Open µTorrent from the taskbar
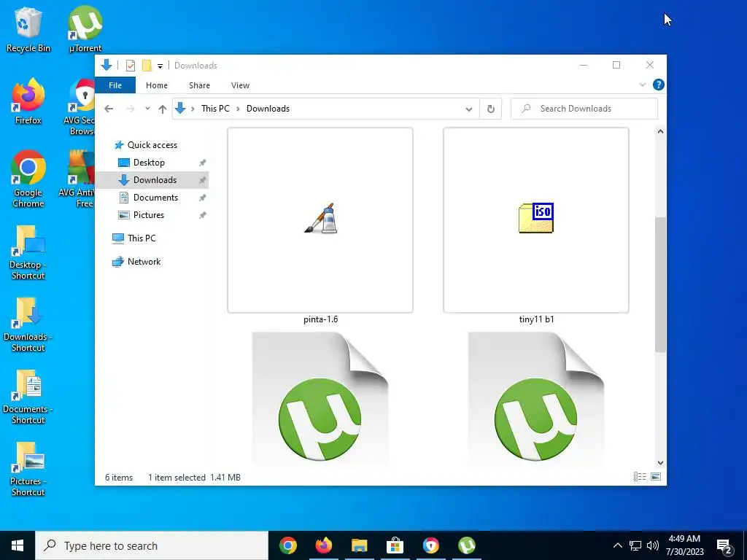The width and height of the screenshot is (747, 560). pos(467,545)
